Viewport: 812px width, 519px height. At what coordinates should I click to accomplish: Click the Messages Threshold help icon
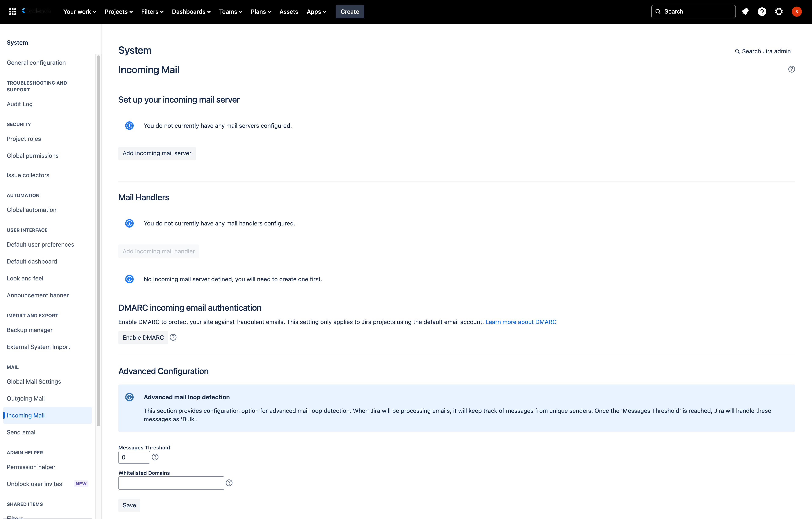point(155,457)
